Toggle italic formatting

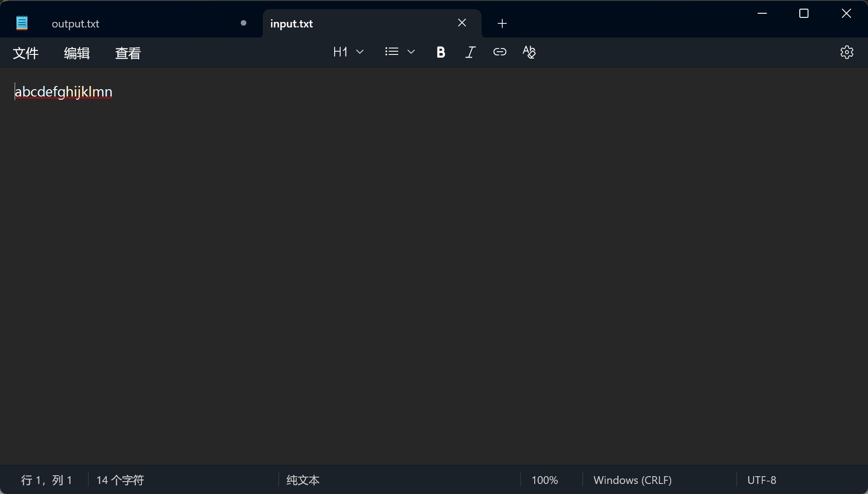[x=470, y=52]
